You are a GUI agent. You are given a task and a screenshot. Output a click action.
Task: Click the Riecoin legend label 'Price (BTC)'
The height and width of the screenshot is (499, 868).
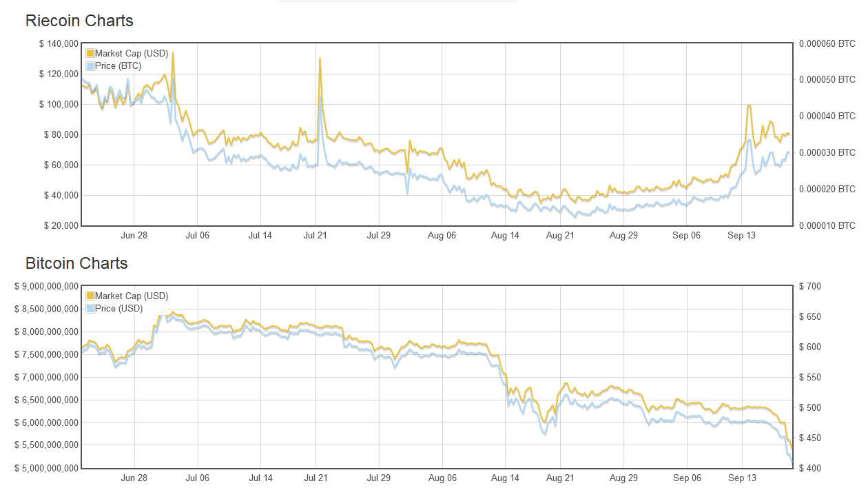[120, 66]
